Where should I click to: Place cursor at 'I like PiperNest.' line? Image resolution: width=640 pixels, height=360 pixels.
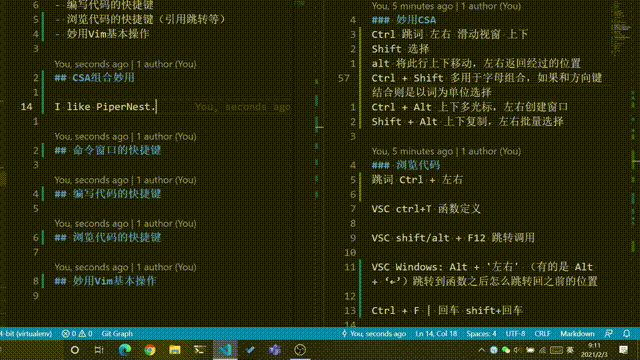point(105,107)
